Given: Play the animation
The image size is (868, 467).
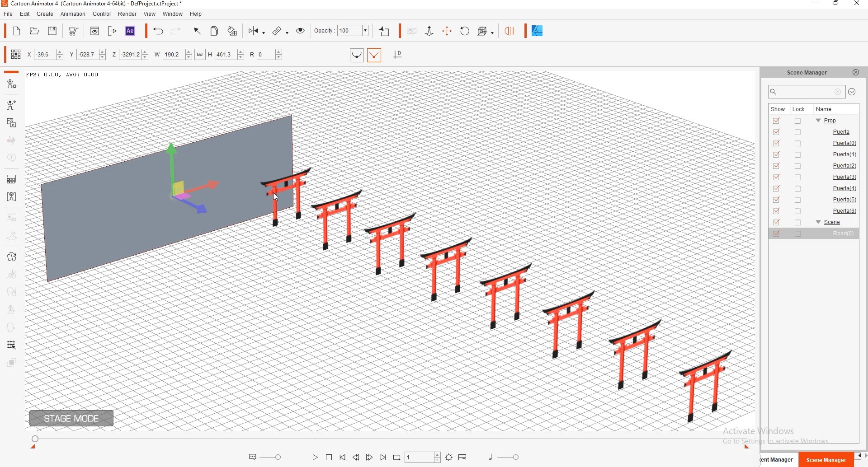Looking at the screenshot, I should (x=316, y=458).
